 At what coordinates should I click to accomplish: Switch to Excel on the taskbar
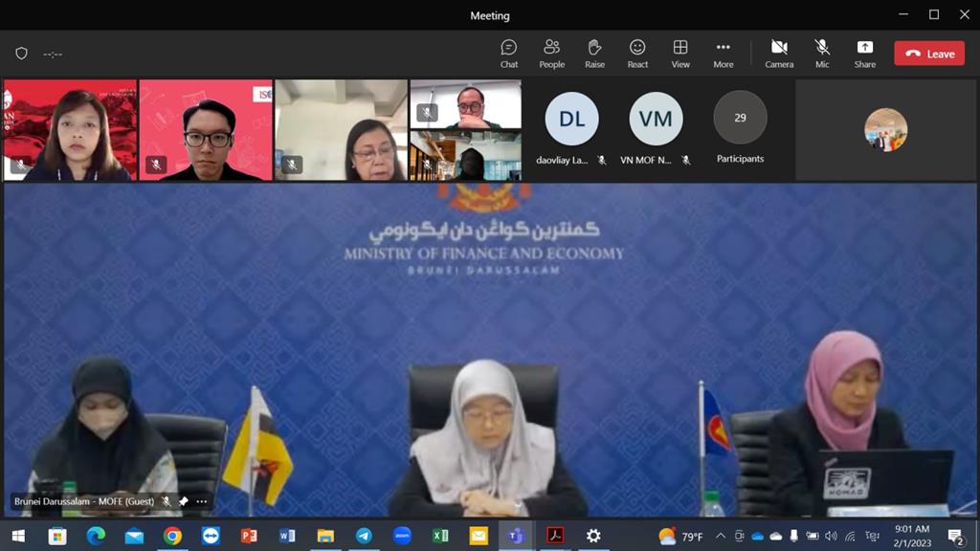(440, 536)
